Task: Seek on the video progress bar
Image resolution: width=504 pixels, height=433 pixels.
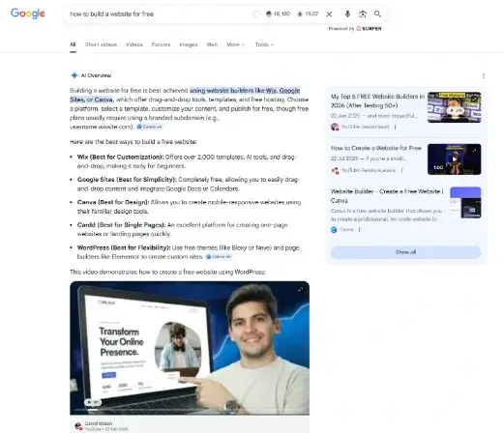Action: 190,410
